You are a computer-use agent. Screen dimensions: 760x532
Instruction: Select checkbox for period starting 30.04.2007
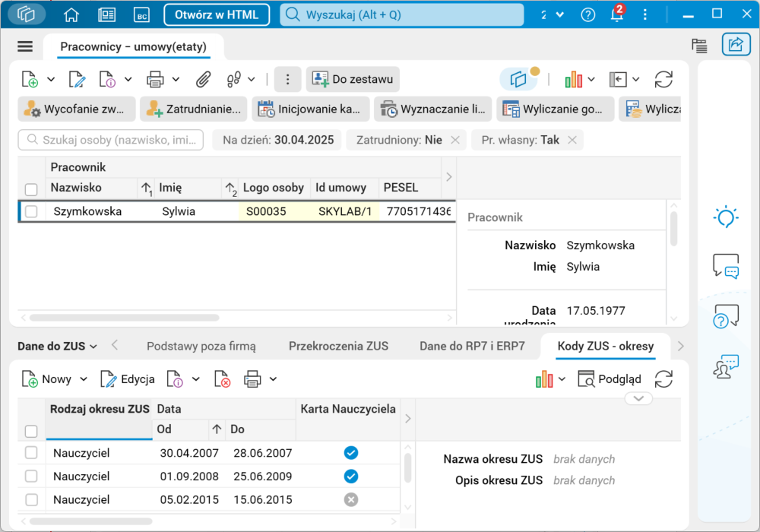point(31,453)
